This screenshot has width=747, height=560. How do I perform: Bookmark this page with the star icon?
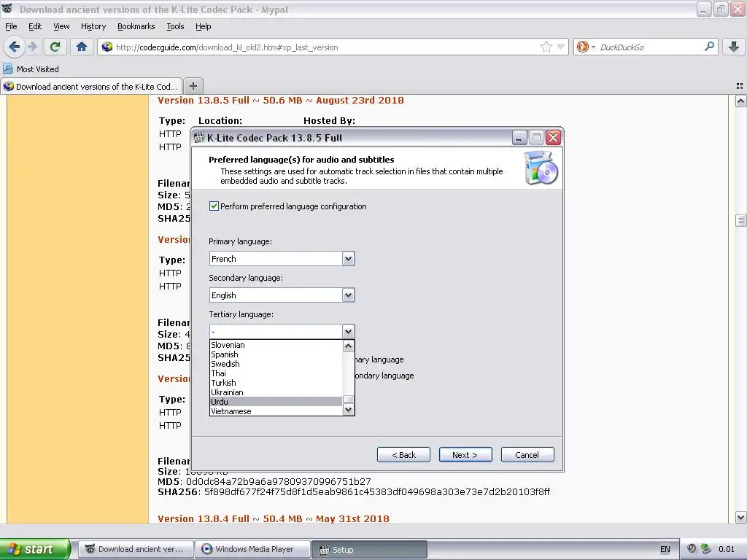pyautogui.click(x=546, y=47)
